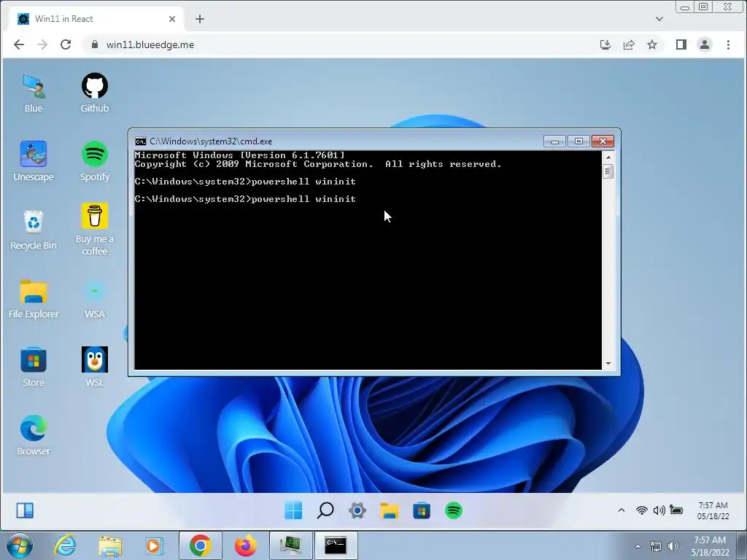Open Chrome profile avatar menu
The image size is (747, 560).
tap(705, 44)
